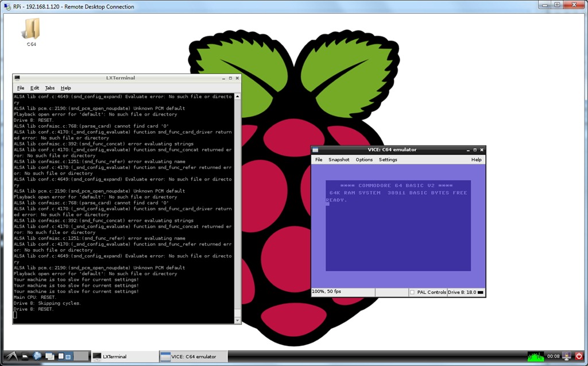
Task: Click the LXTerminal title bar text
Action: point(121,78)
